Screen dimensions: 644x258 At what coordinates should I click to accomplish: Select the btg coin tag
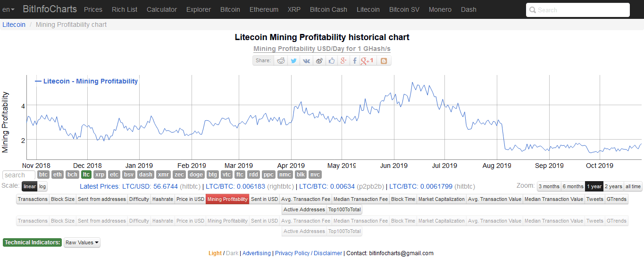(x=213, y=175)
